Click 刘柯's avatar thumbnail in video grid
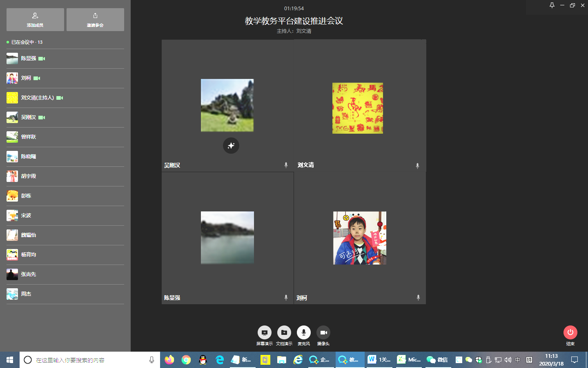Image resolution: width=588 pixels, height=368 pixels. click(x=359, y=238)
